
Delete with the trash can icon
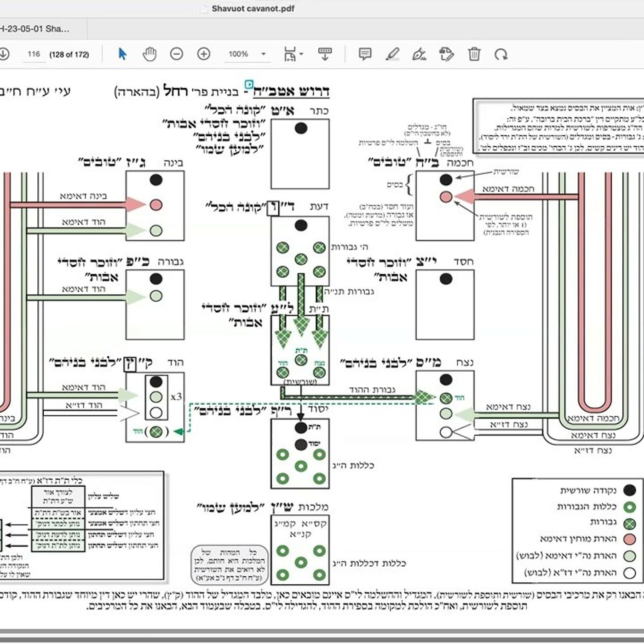pyautogui.click(x=474, y=54)
